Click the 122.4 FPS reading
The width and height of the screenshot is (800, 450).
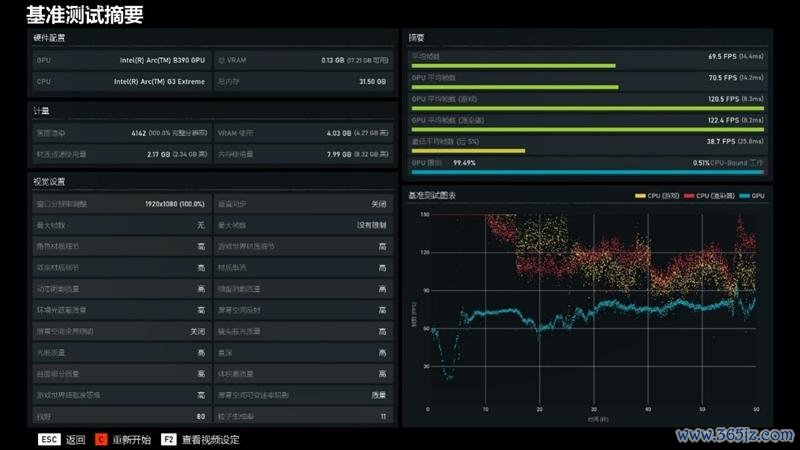click(x=723, y=120)
